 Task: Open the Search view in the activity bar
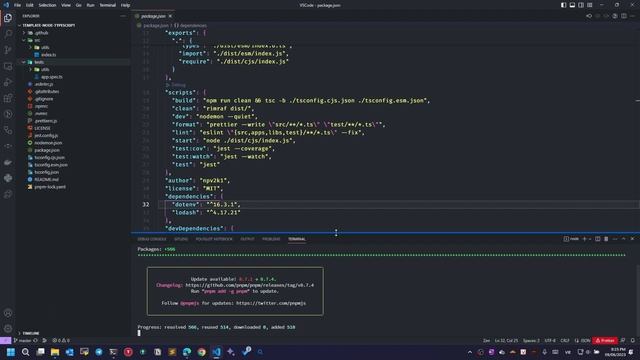click(8, 34)
